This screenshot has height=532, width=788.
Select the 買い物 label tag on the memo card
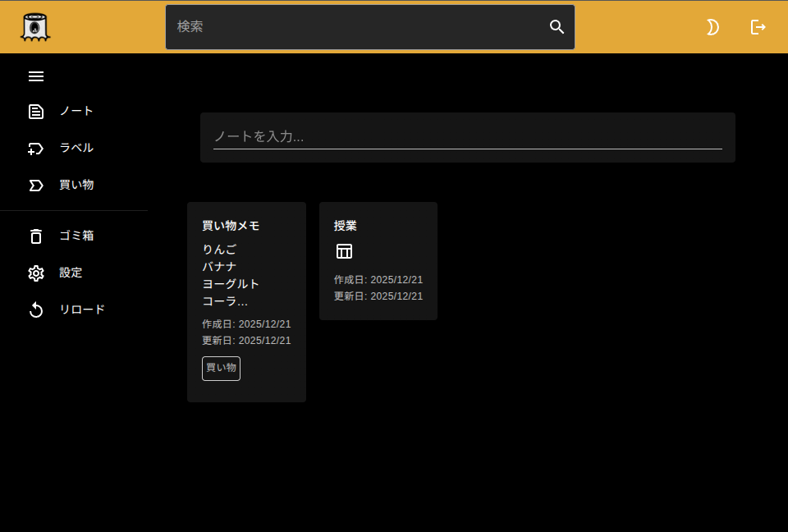pyautogui.click(x=221, y=369)
